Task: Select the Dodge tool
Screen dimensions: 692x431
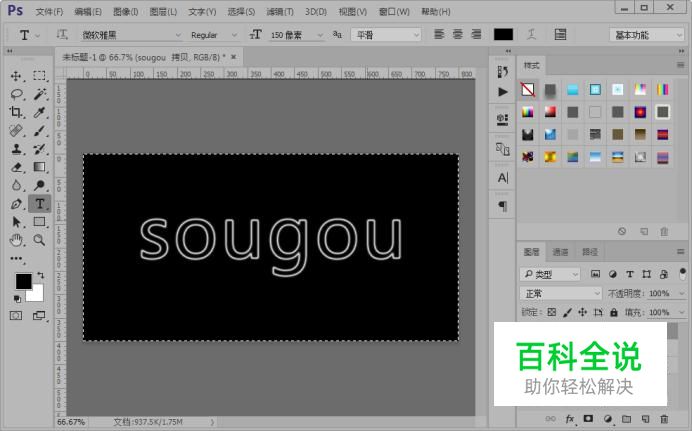Action: point(39,185)
